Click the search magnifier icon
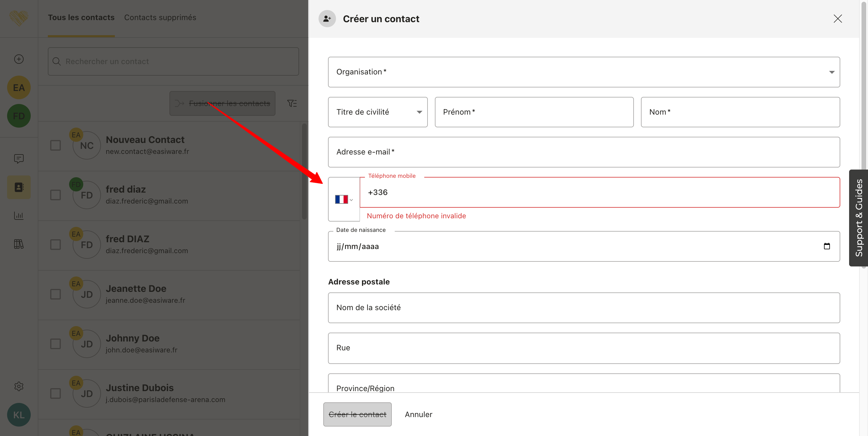Screen dimensions: 868x436 (x=57, y=61)
